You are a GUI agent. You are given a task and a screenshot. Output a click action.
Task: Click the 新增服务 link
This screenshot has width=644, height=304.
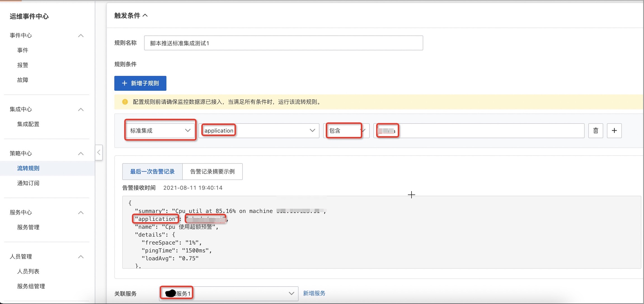pos(314,293)
